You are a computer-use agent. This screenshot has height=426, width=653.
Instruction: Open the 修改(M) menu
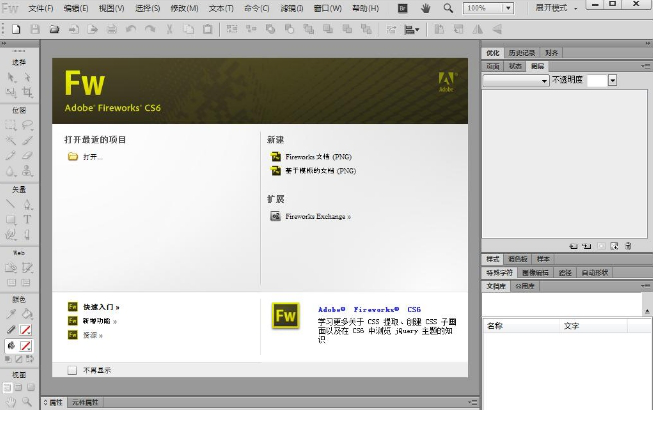pos(184,8)
